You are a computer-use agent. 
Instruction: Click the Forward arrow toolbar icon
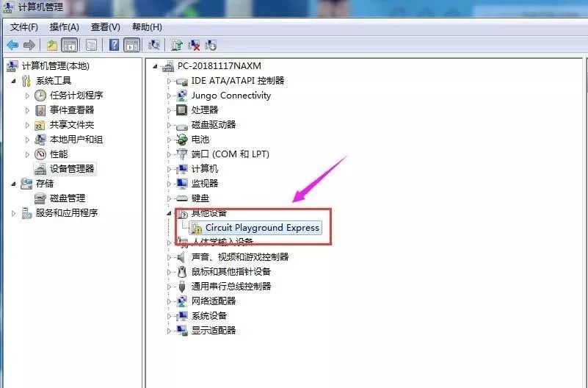[29, 46]
